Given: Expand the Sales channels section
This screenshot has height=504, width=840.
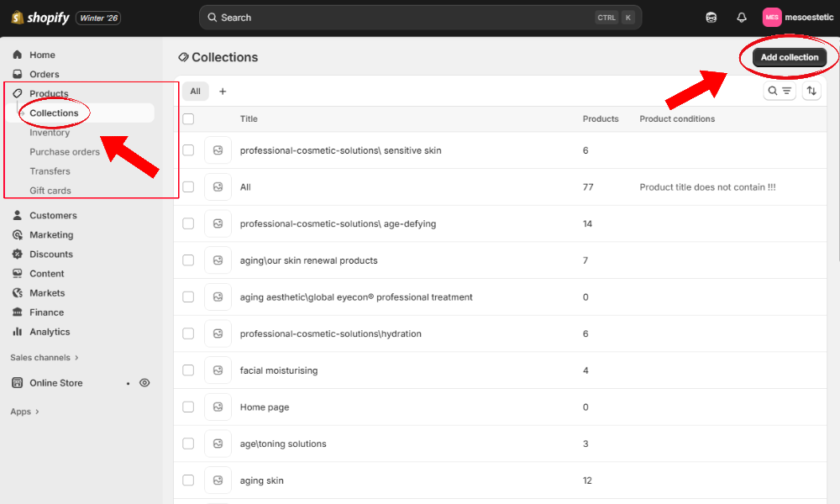Looking at the screenshot, I should (44, 358).
